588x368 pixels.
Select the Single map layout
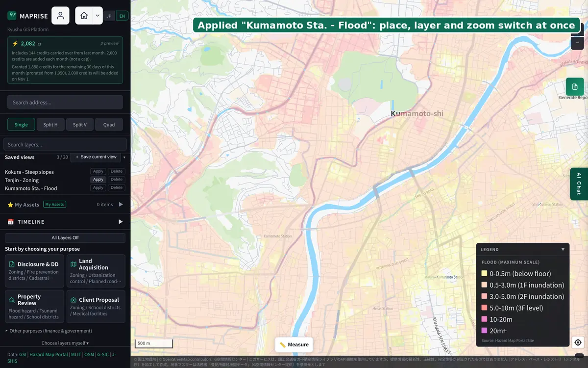21,125
